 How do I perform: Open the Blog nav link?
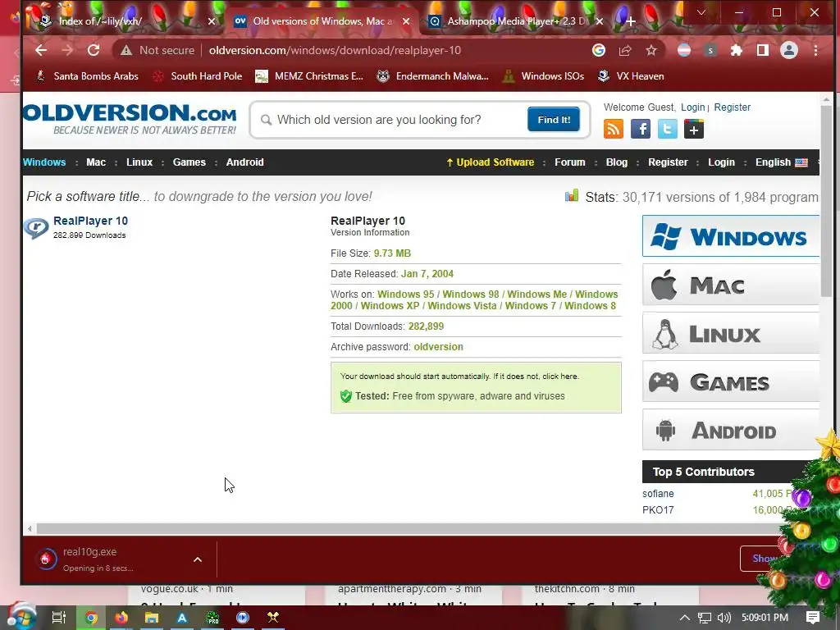[x=617, y=162]
